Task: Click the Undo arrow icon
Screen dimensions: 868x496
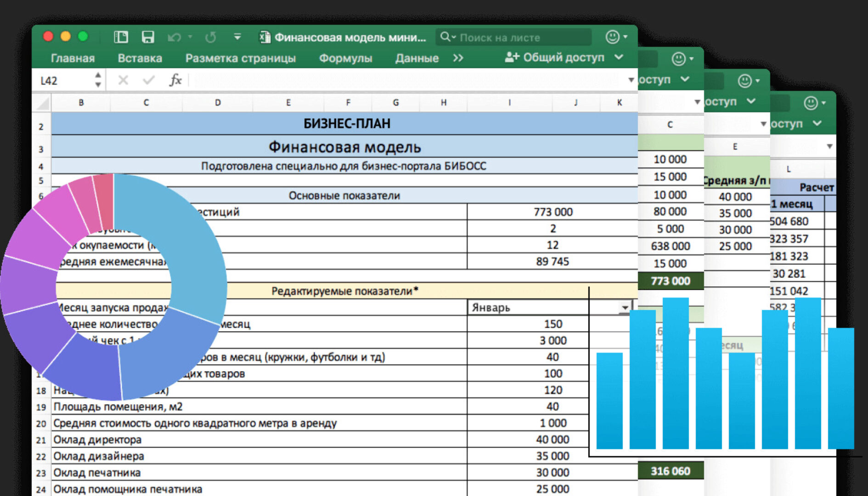Action: point(174,37)
